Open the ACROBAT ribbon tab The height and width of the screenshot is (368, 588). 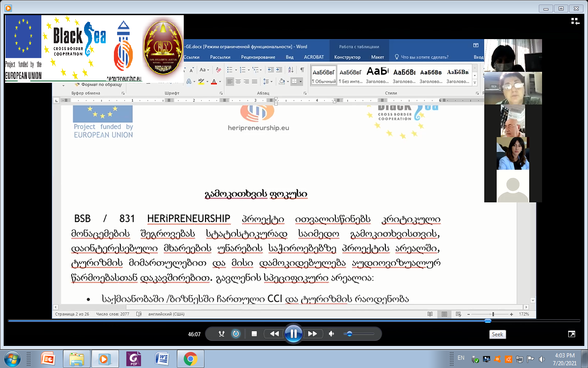click(314, 57)
